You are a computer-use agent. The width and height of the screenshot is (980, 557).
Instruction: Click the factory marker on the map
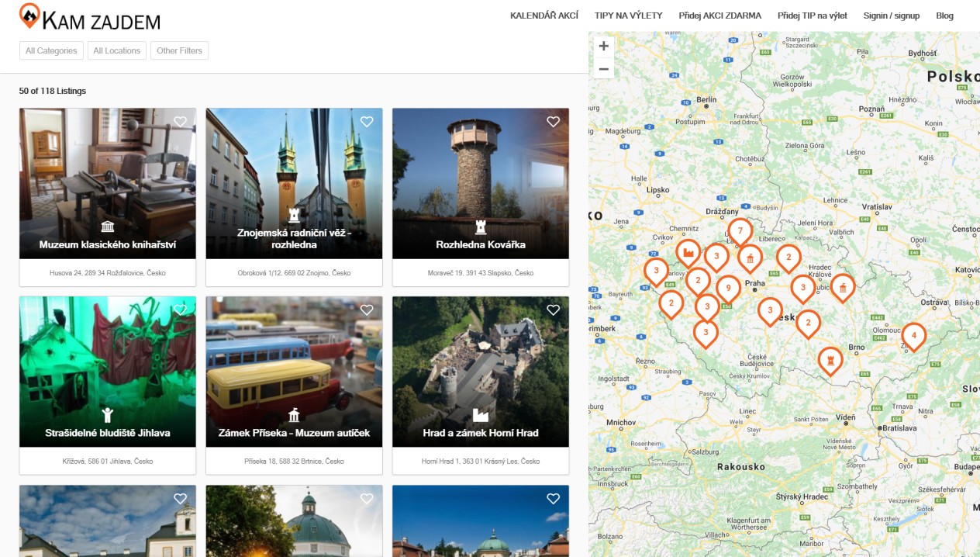click(x=688, y=252)
